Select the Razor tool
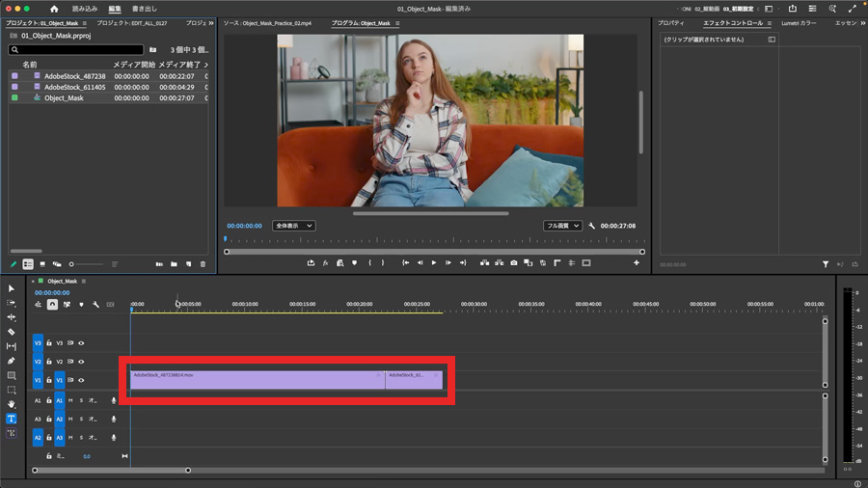This screenshot has height=488, width=868. tap(11, 332)
